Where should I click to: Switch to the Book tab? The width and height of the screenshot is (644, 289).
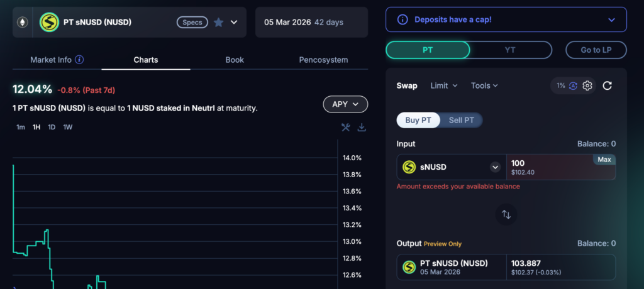pos(235,60)
